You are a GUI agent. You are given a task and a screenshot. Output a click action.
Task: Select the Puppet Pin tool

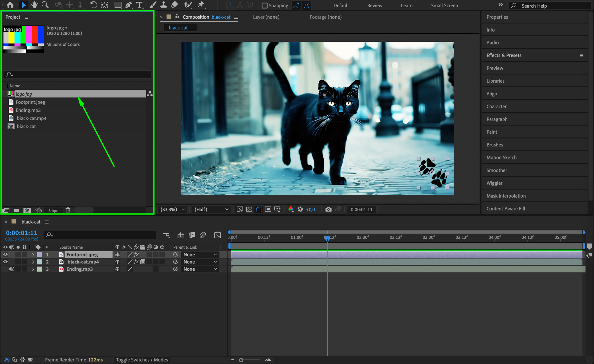coord(201,5)
